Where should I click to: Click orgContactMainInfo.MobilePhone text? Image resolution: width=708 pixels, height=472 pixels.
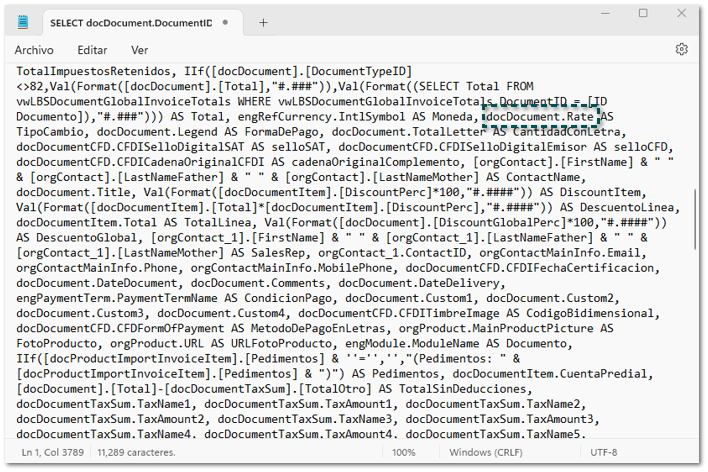point(291,268)
